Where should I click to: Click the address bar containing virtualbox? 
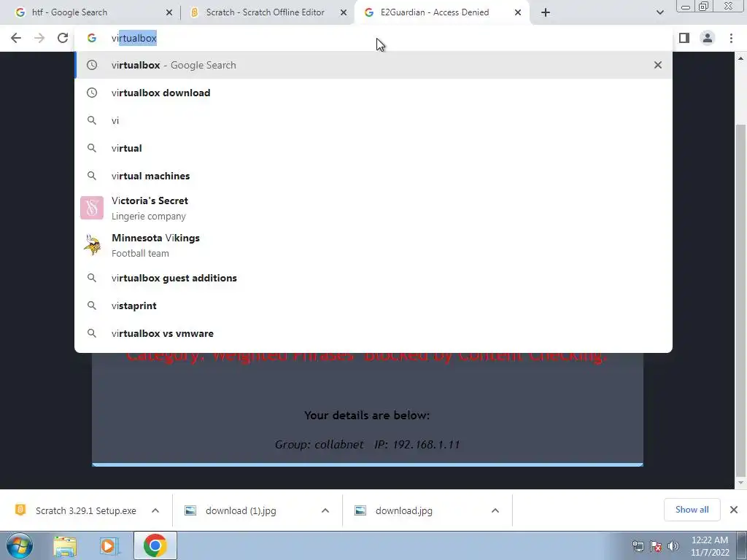point(373,38)
